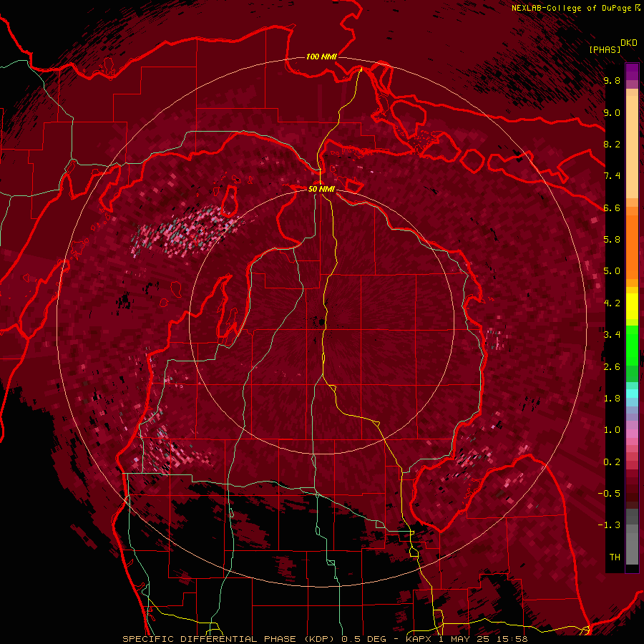Image resolution: width=644 pixels, height=644 pixels.
Task: Click the 9.8 value on the color scale
Action: click(612, 80)
